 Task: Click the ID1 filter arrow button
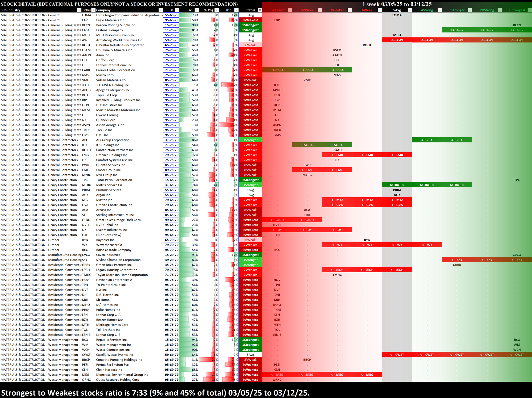(x=177, y=10)
